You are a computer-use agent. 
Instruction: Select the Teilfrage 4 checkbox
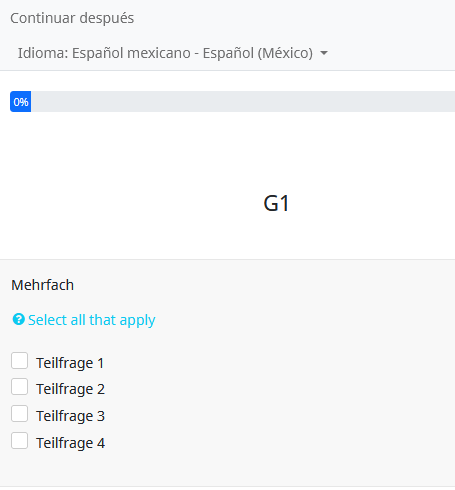coord(19,441)
